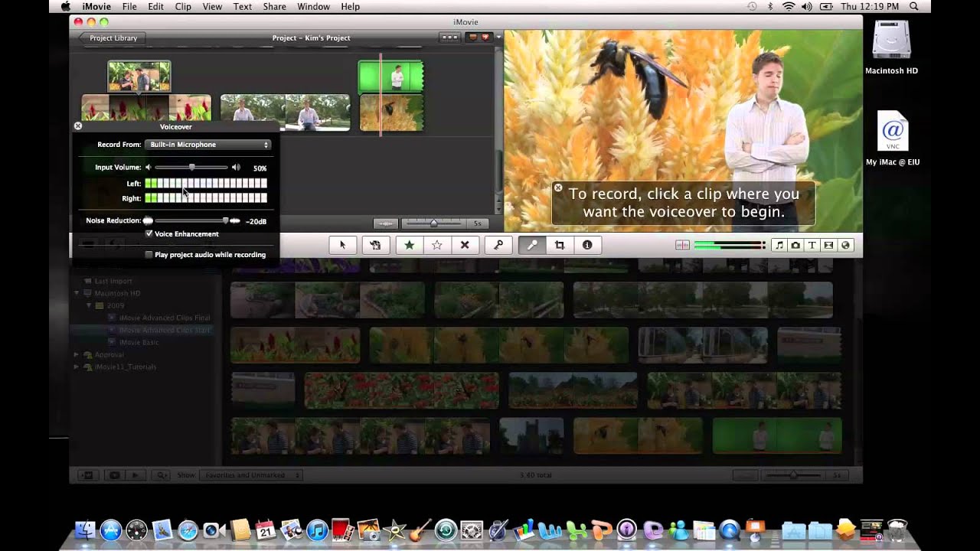Expand iMovie11_Tutorials in event library
The height and width of the screenshot is (551, 980).
click(x=77, y=367)
